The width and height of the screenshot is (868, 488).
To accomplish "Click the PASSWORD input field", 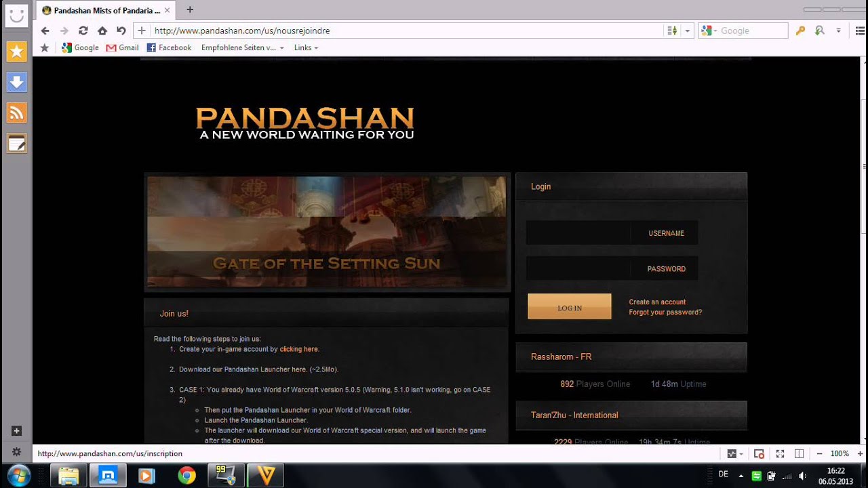I will pyautogui.click(x=612, y=268).
